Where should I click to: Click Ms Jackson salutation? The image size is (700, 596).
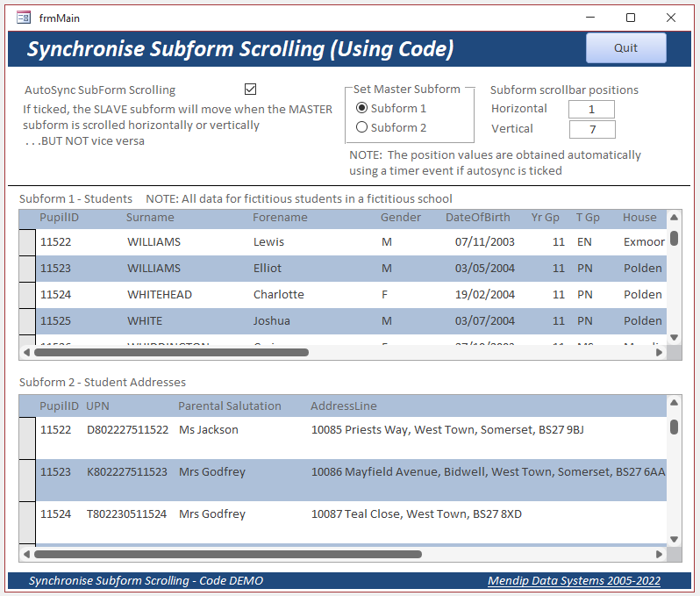(209, 430)
